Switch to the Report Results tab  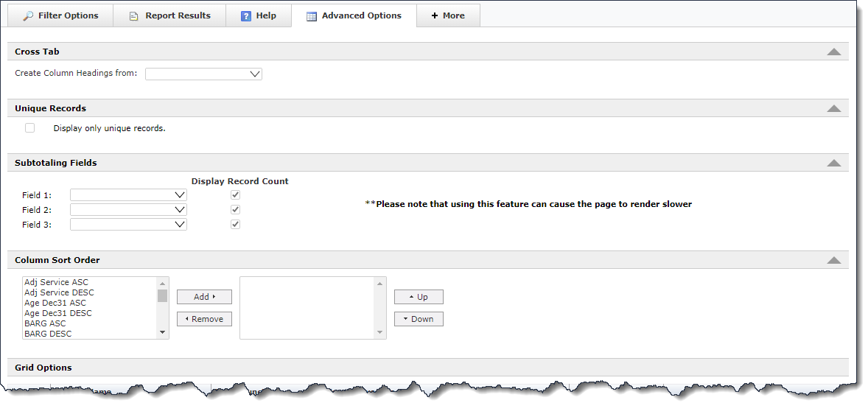tap(169, 15)
